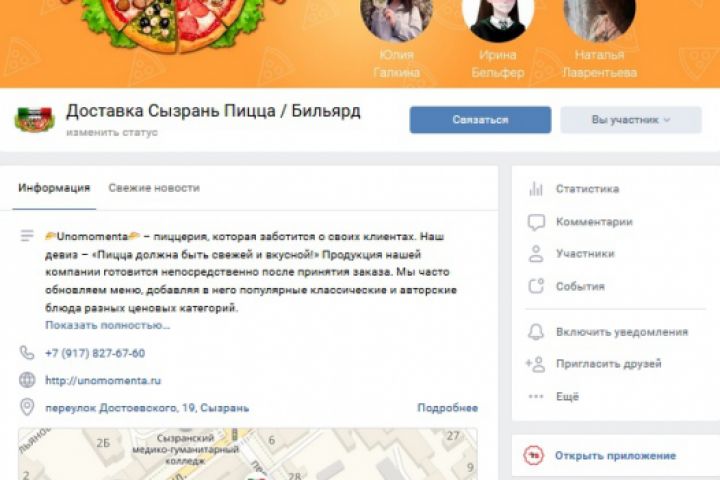Switch to the Информация tab
Image resolution: width=720 pixels, height=480 pixels.
point(54,188)
